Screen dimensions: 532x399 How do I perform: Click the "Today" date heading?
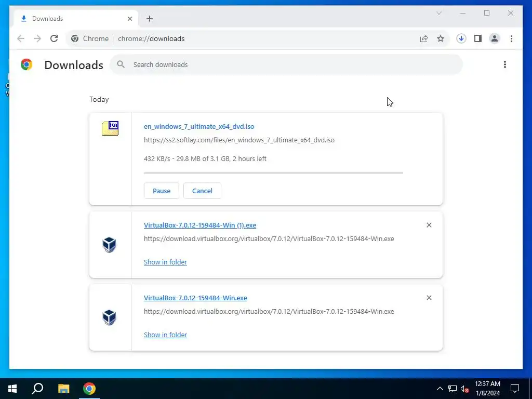click(x=99, y=99)
